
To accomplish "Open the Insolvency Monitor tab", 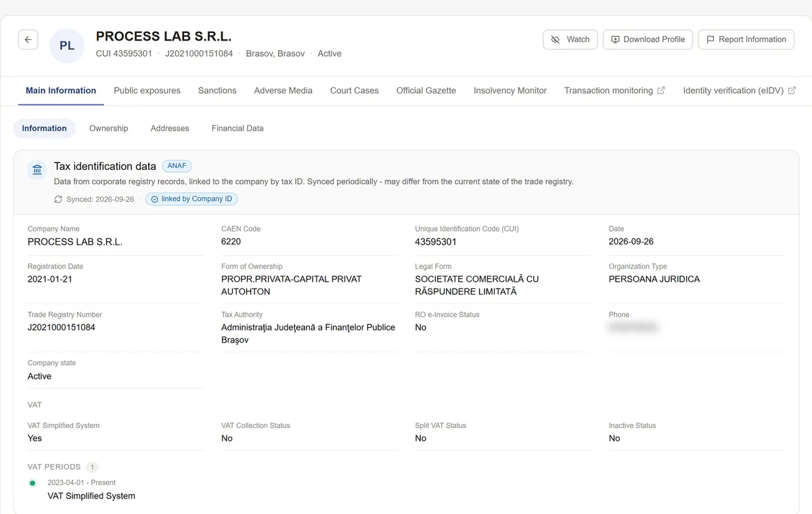I will [510, 91].
